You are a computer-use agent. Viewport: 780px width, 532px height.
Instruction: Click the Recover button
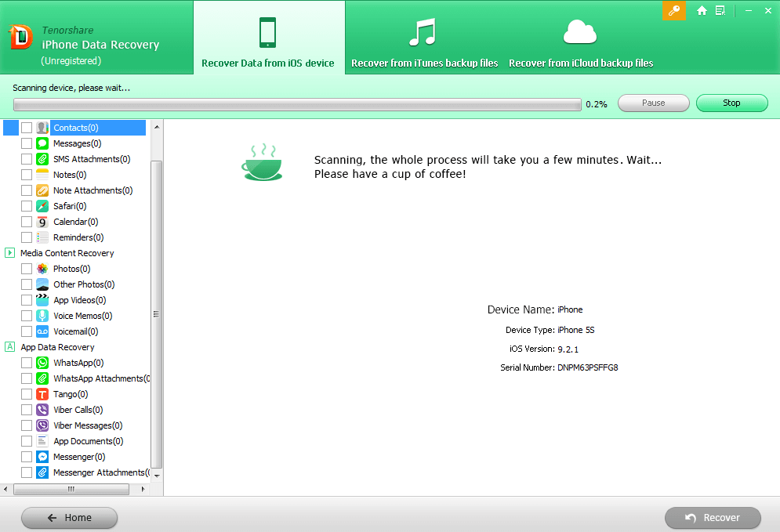pyautogui.click(x=713, y=518)
